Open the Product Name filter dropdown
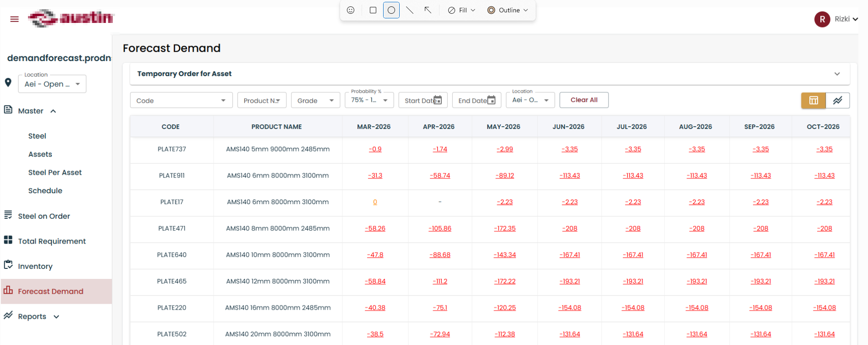The image size is (868, 345). [262, 100]
